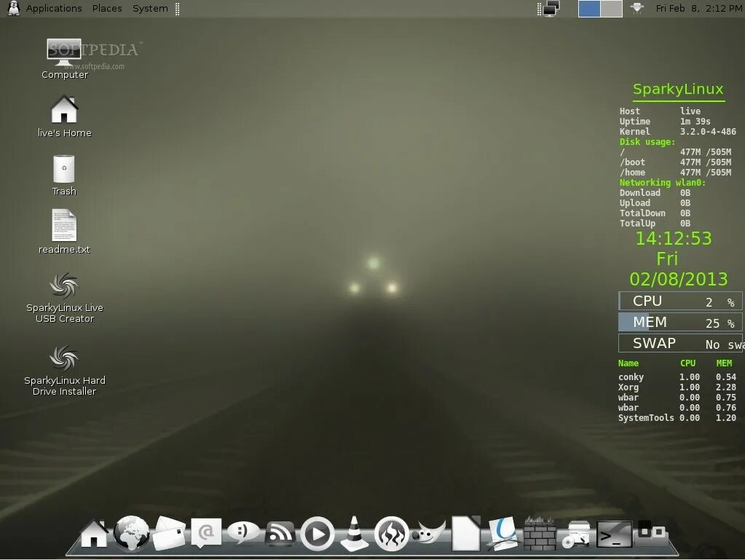This screenshot has height=560, width=745.
Task: Open the home folder from the dock
Action: (94, 534)
